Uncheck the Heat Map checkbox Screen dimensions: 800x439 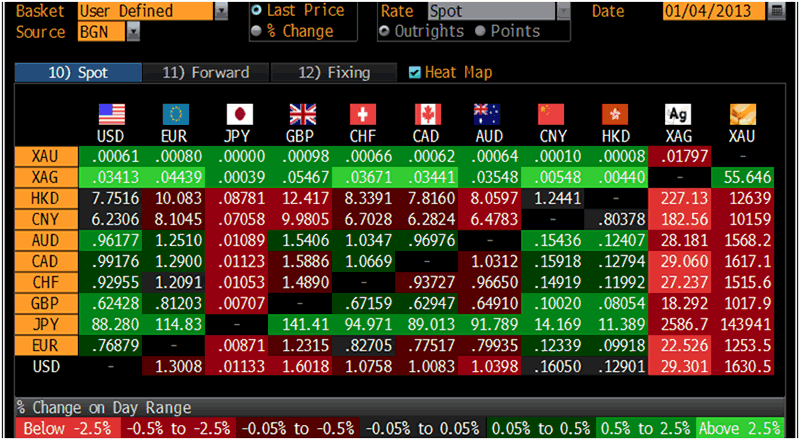pos(415,72)
